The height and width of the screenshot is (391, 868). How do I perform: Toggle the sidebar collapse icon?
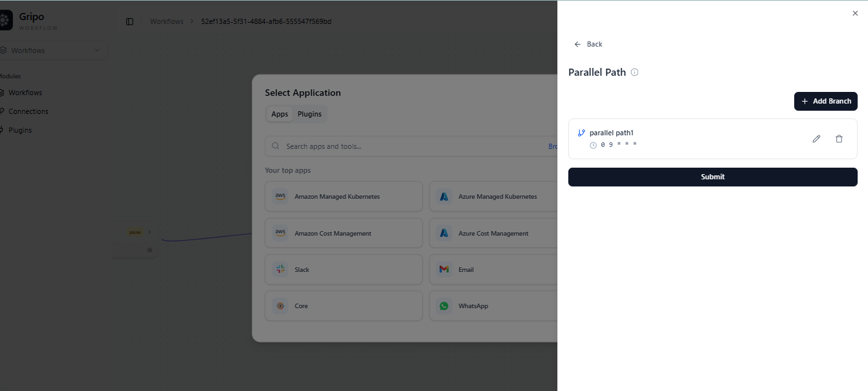pos(129,21)
